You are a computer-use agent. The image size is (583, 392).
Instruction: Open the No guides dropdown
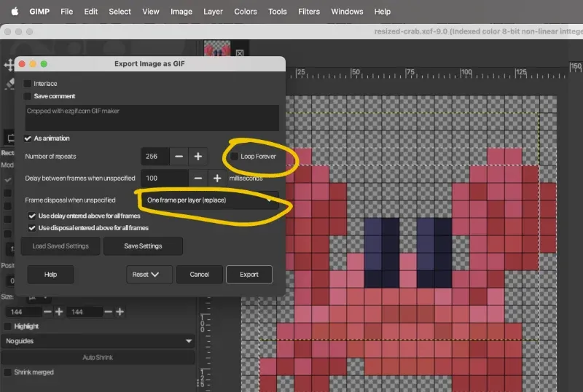(98, 341)
